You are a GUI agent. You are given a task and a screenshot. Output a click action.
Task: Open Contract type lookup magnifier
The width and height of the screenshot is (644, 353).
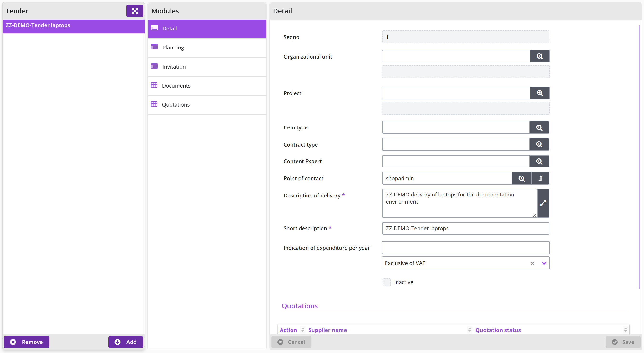539,144
